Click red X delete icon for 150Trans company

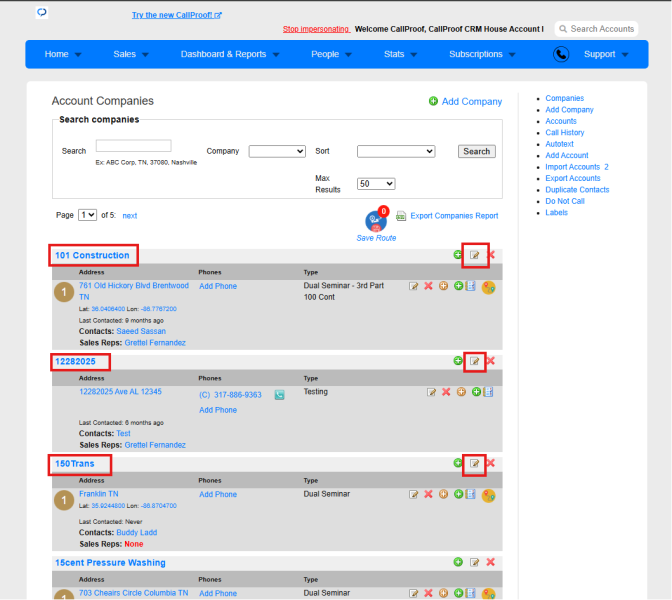pyautogui.click(x=491, y=463)
